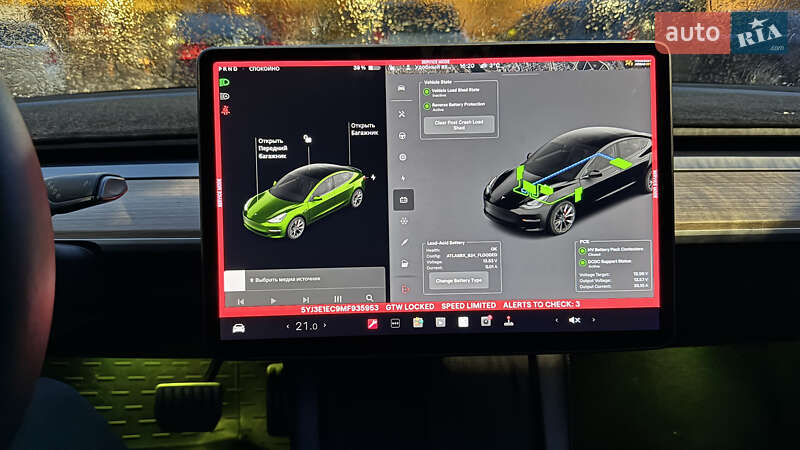Viewport: 800px width, 450px height.
Task: Tap the PRND gear indicator
Action: 228,68
